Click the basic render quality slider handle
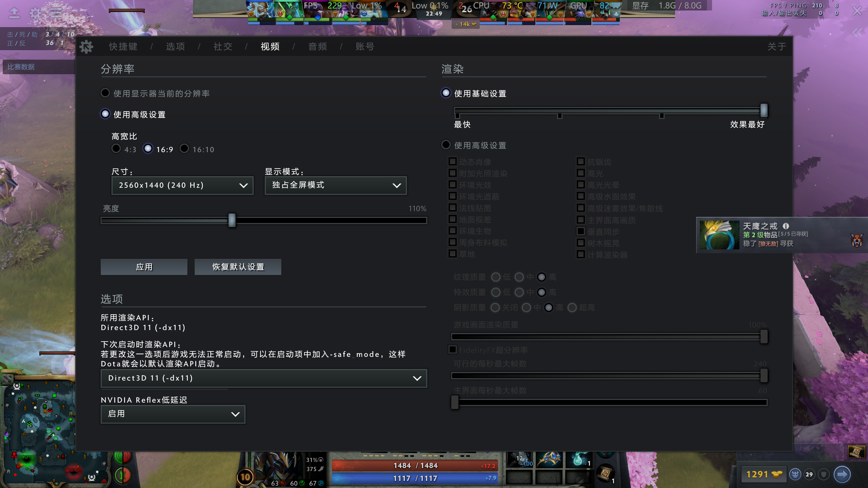868x488 pixels. [x=764, y=110]
